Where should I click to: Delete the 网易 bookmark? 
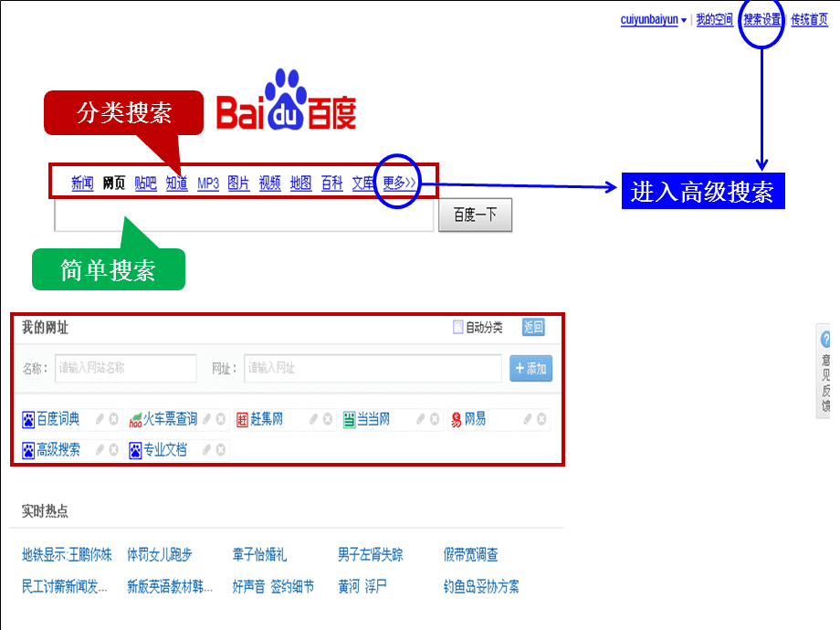(x=541, y=419)
